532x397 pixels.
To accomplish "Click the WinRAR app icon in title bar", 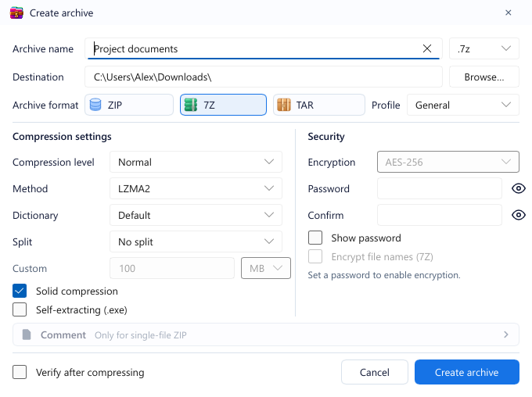I will pyautogui.click(x=16, y=13).
